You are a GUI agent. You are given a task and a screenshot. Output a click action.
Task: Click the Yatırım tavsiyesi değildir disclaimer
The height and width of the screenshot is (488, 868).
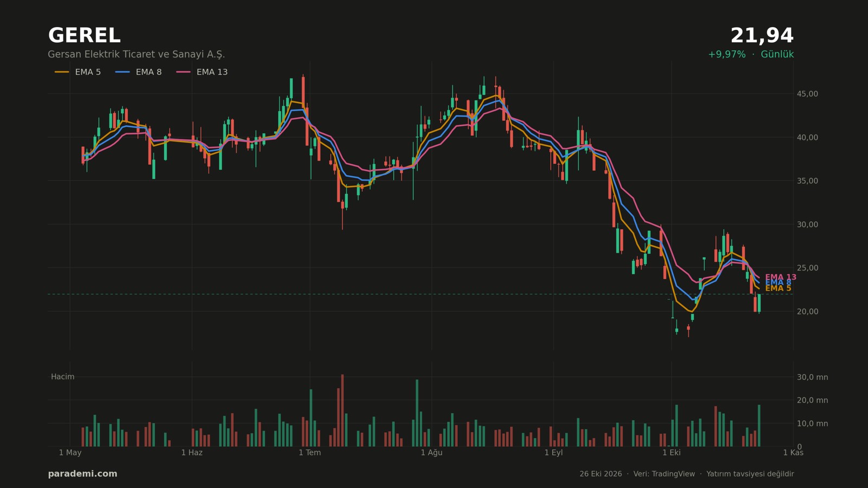(x=750, y=474)
